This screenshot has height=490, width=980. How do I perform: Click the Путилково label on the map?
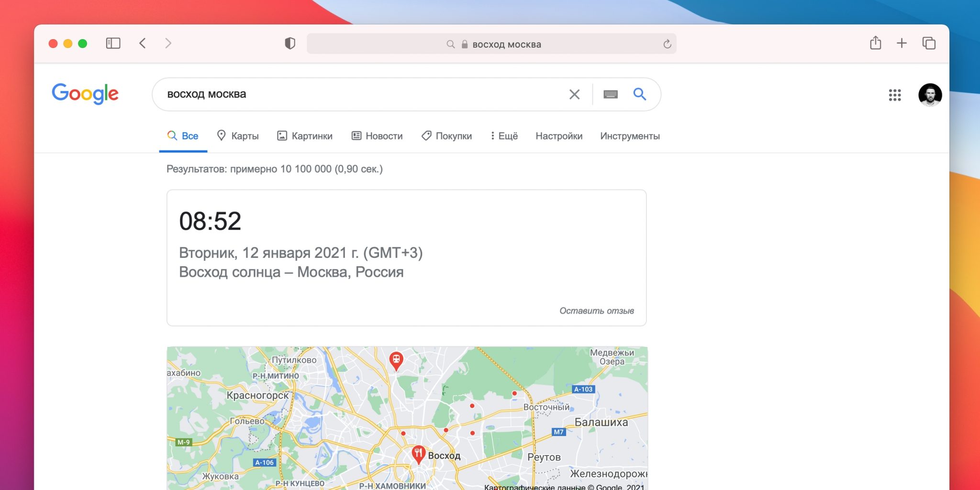294,360
